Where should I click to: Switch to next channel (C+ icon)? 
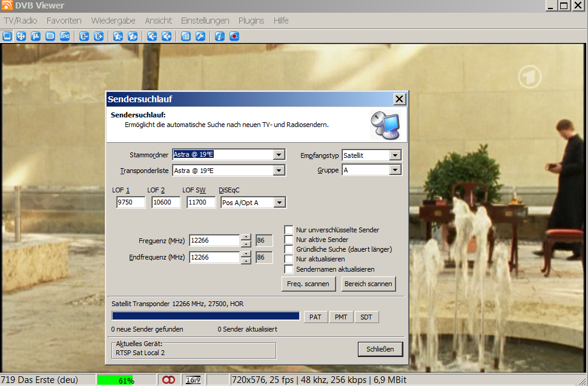pos(99,36)
